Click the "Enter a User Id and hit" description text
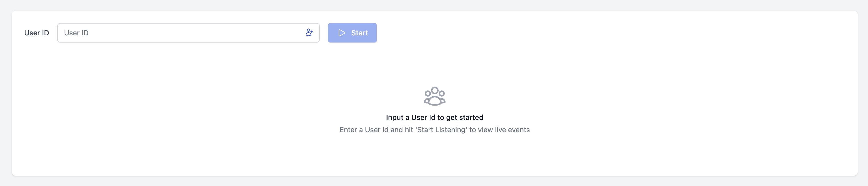This screenshot has width=868, height=186. coord(376,130)
